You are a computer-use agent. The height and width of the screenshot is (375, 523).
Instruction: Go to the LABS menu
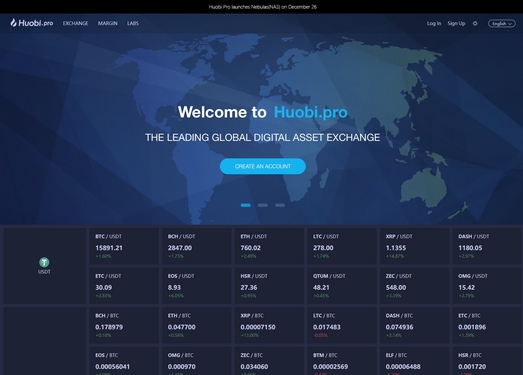coord(133,23)
